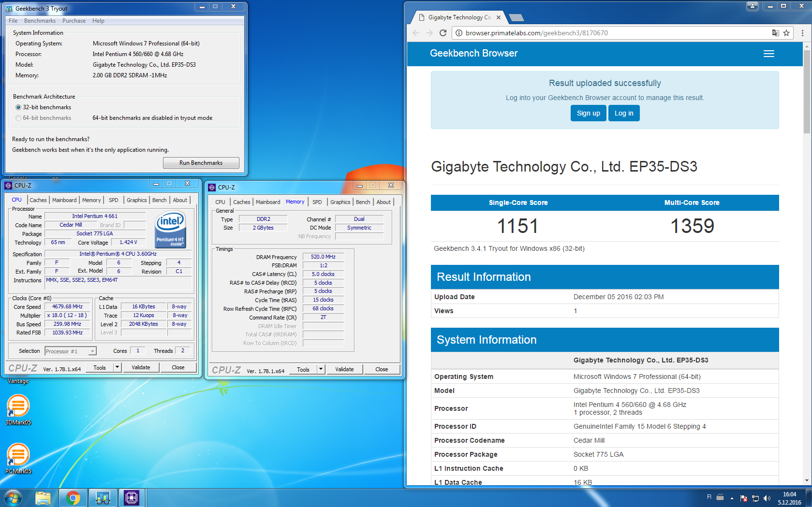Switch to Graphics tab in right CPU-Z window
The image size is (812, 507).
[x=340, y=202]
